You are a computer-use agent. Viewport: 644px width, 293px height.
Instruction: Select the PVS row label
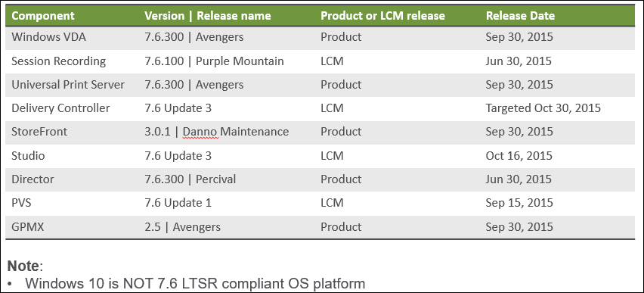pyautogui.click(x=21, y=203)
